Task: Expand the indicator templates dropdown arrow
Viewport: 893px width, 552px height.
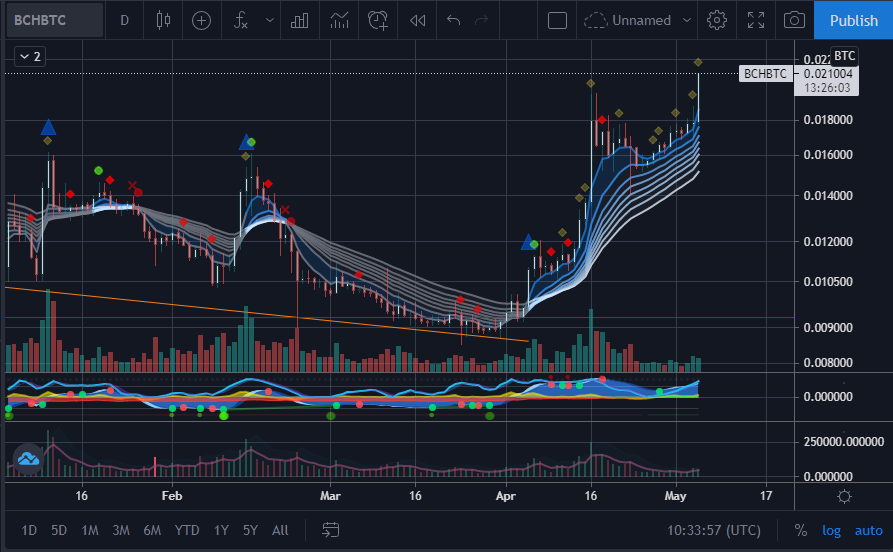Action: coord(270,21)
